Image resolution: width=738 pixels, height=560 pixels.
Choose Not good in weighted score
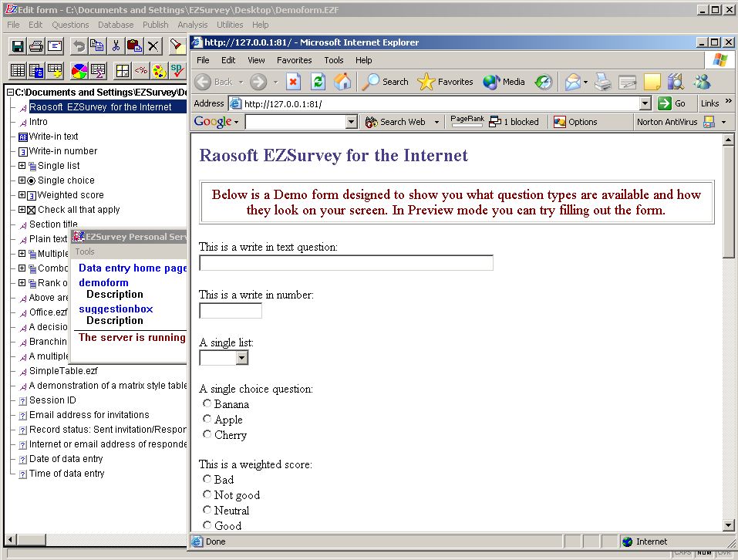[207, 494]
